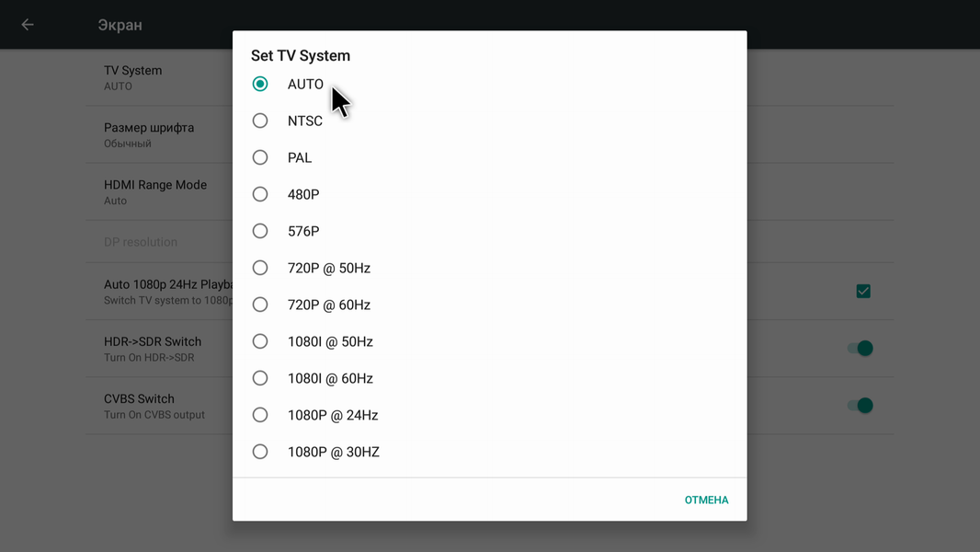Click the back arrow icon
The width and height of the screenshot is (980, 552).
click(x=28, y=25)
